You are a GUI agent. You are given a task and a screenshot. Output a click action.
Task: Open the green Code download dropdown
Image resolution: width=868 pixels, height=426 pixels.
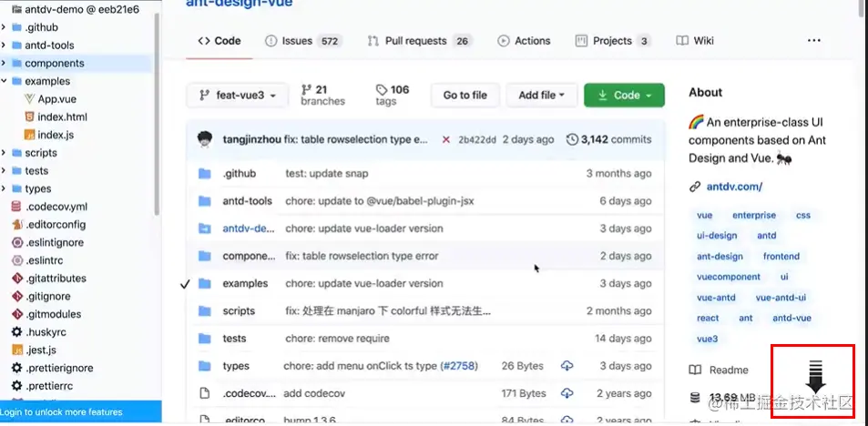625,96
